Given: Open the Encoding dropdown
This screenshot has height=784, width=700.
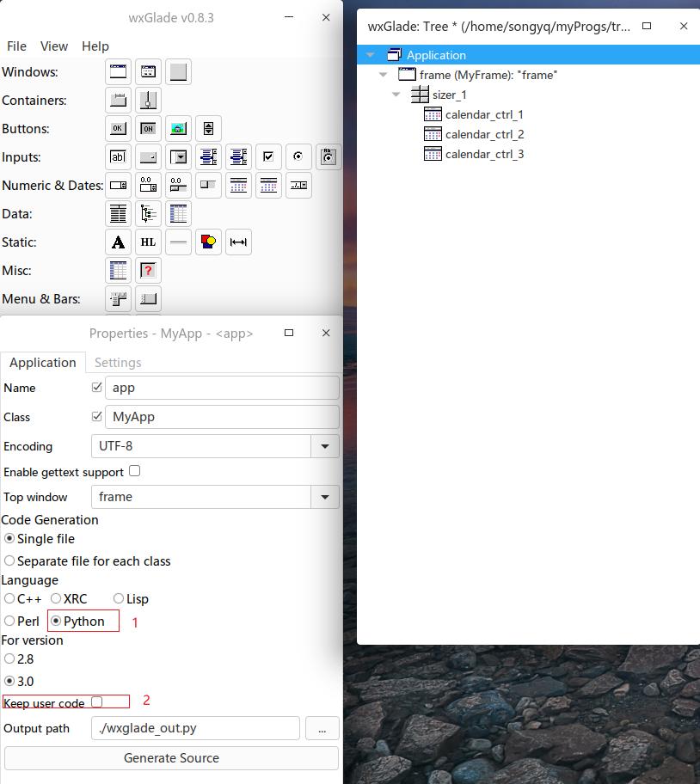Looking at the screenshot, I should point(325,446).
